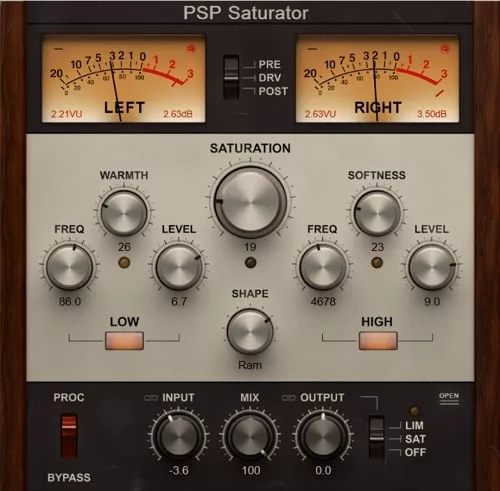Click the right 2.63VU readout
Viewport: 500px width, 491px height.
pyautogui.click(x=320, y=114)
